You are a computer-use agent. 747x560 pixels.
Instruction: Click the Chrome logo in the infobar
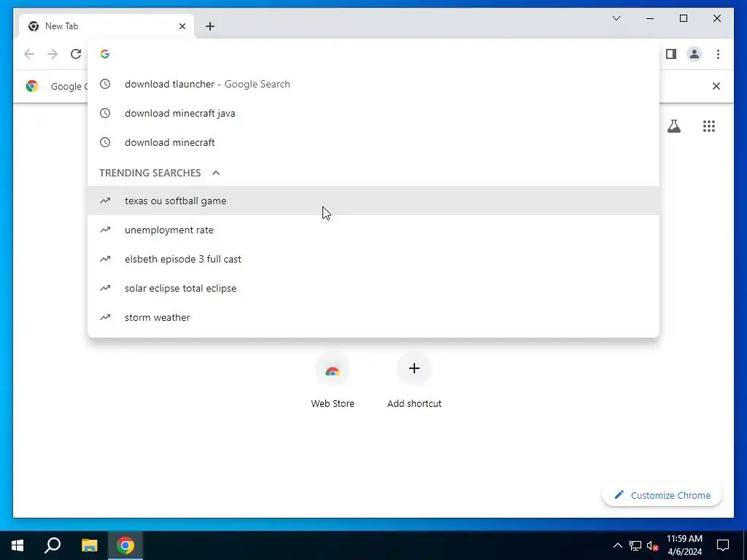32,86
